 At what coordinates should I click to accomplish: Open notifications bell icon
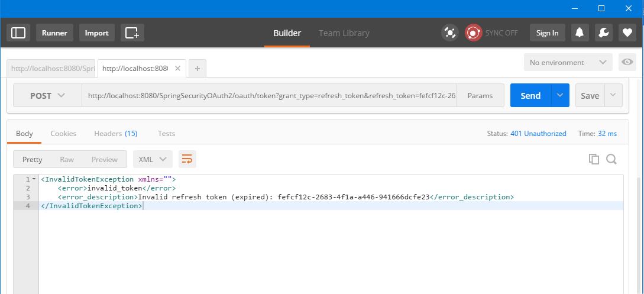point(580,33)
